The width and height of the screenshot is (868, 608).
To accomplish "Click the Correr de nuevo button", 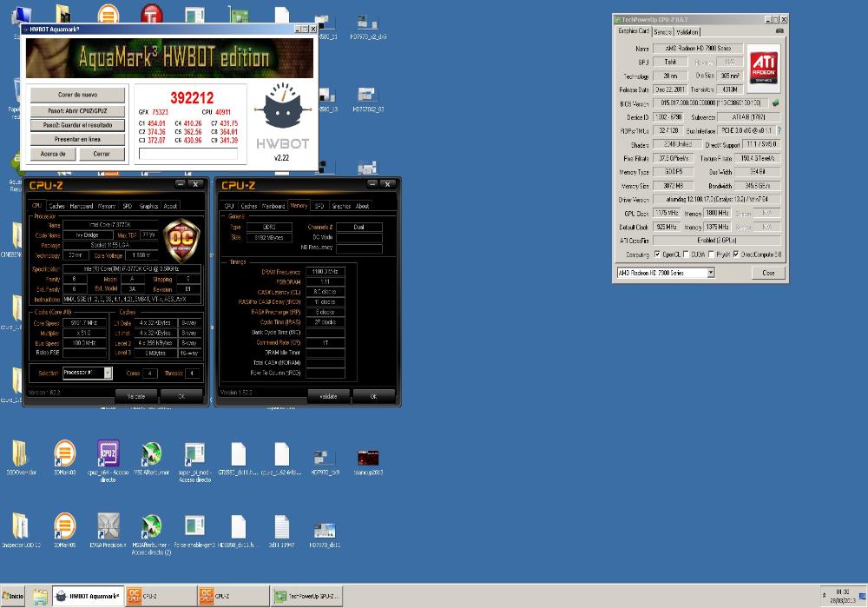I will [x=77, y=95].
